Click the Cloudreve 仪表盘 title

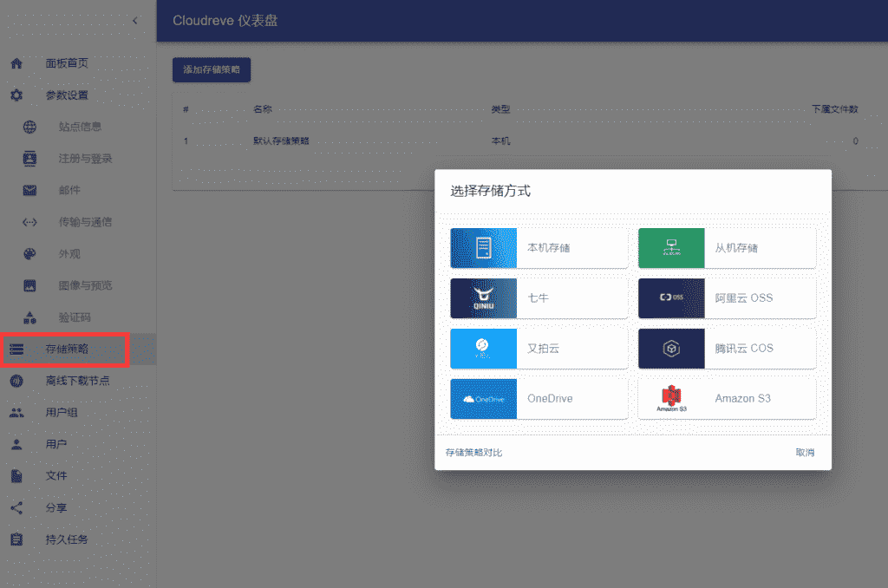[225, 21]
